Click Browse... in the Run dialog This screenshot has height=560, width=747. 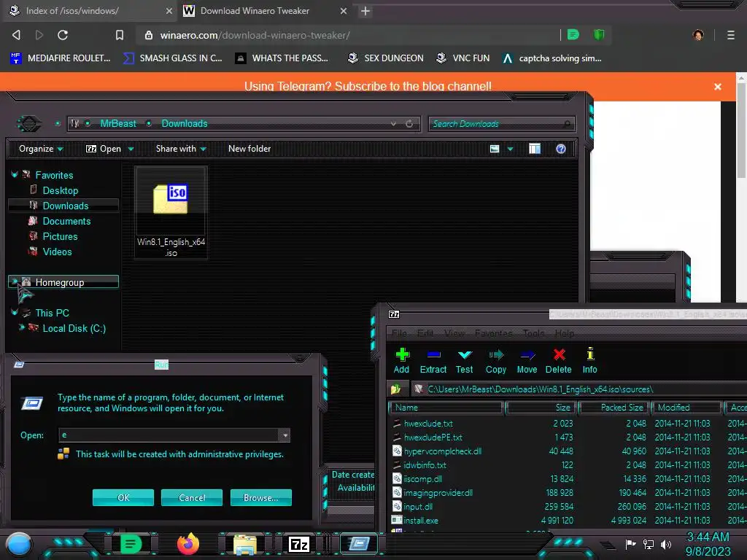point(260,497)
